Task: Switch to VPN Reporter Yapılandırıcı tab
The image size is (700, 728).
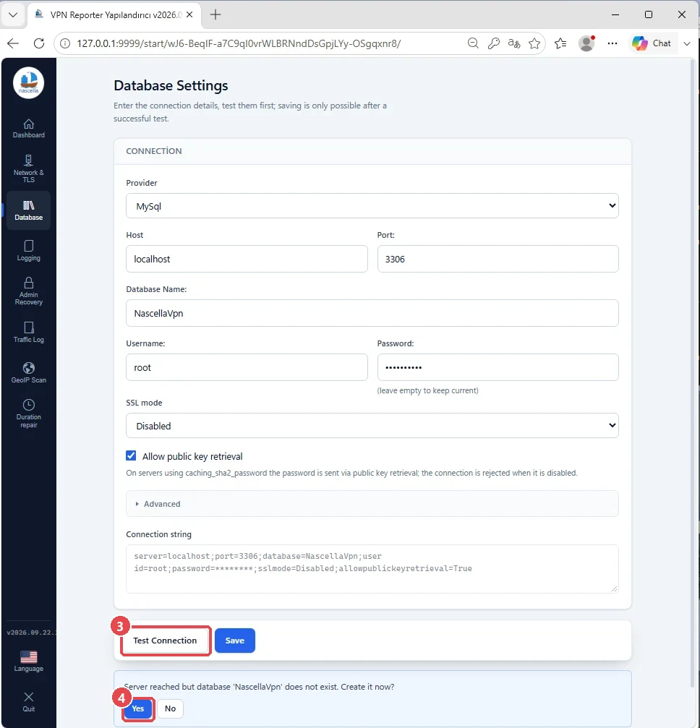Action: pyautogui.click(x=114, y=15)
